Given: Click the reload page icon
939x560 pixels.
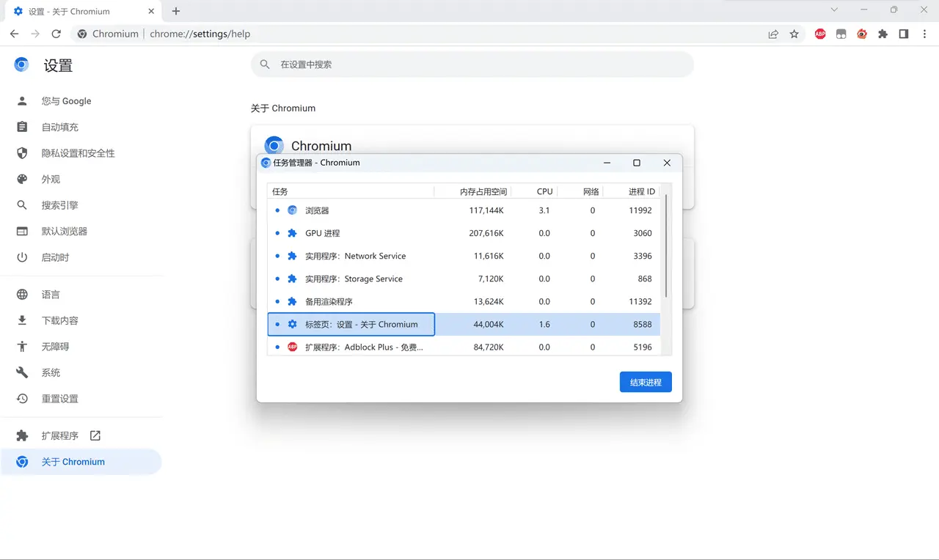Looking at the screenshot, I should tap(56, 34).
